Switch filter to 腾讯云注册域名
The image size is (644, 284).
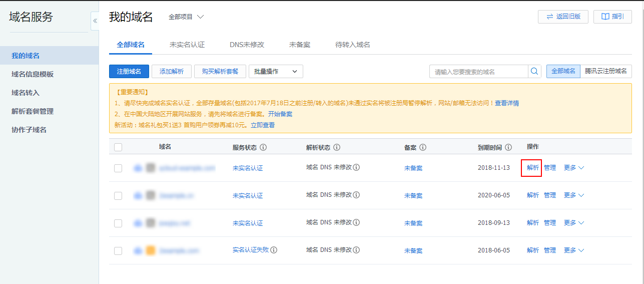pos(606,71)
